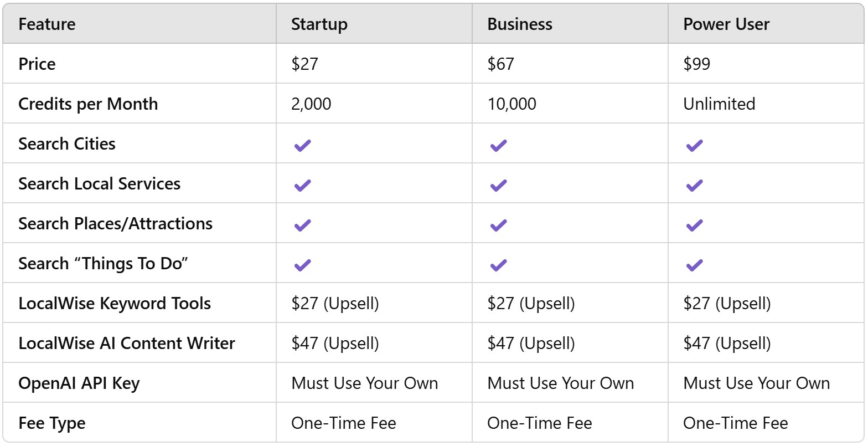Click Power User checkmark for "Things To Do"
This screenshot has width=868, height=446.
tap(694, 265)
